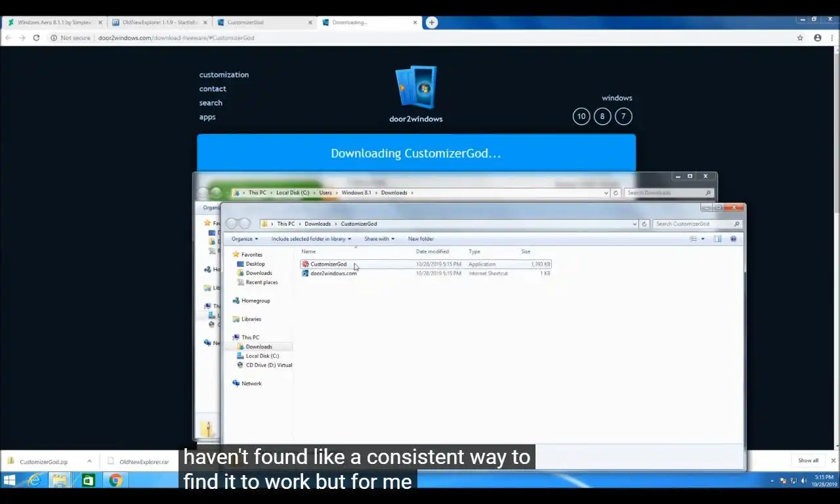Open Include selected folder in library dropdown
Viewport: 840px width, 504px height.
tap(311, 239)
